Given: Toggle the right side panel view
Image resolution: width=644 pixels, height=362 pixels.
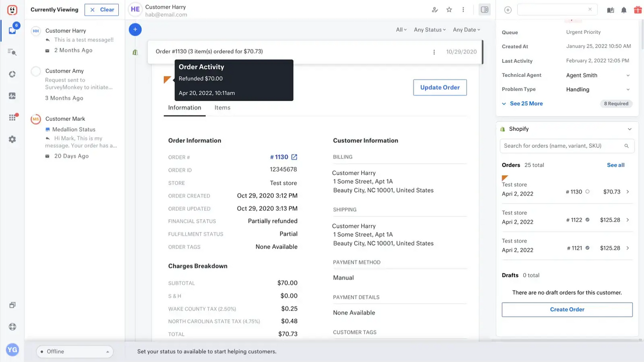Looking at the screenshot, I should 484,10.
